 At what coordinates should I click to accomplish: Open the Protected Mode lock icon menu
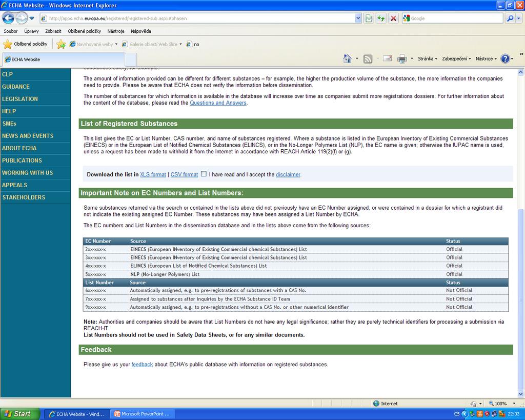(x=476, y=404)
